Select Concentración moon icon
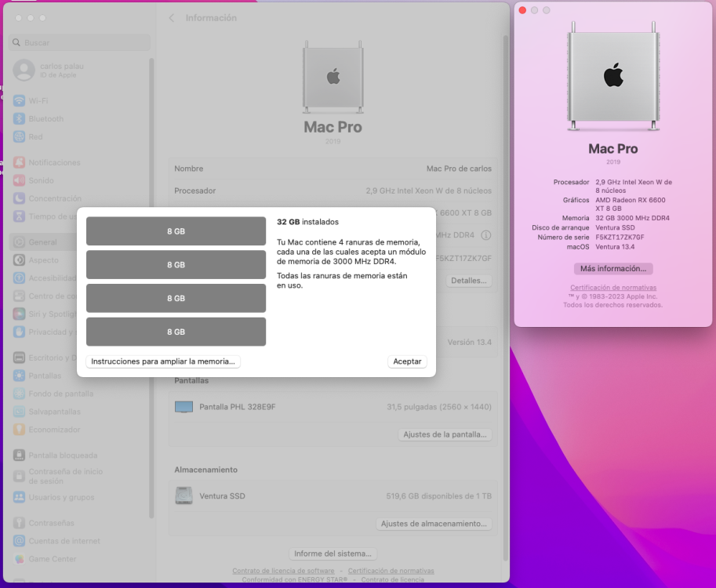 click(19, 198)
